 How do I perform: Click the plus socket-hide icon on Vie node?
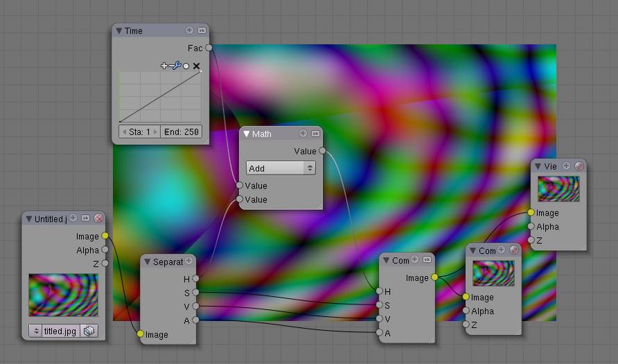(567, 166)
